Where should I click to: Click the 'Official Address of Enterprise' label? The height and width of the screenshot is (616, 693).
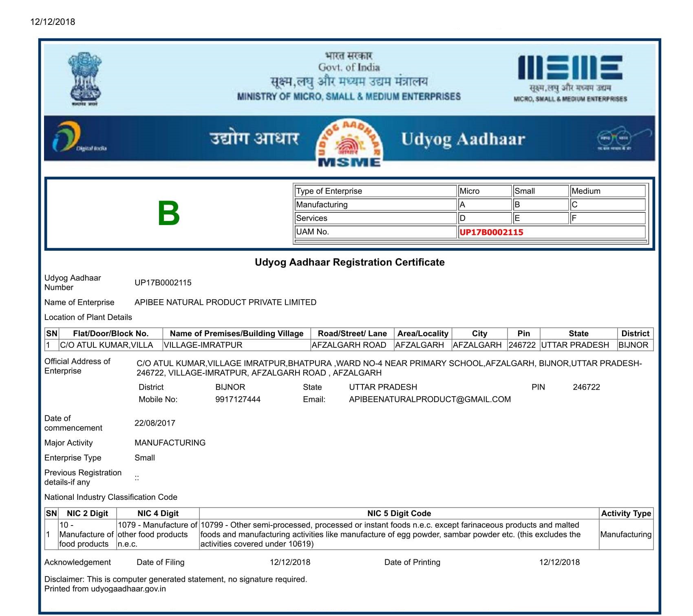point(77,366)
